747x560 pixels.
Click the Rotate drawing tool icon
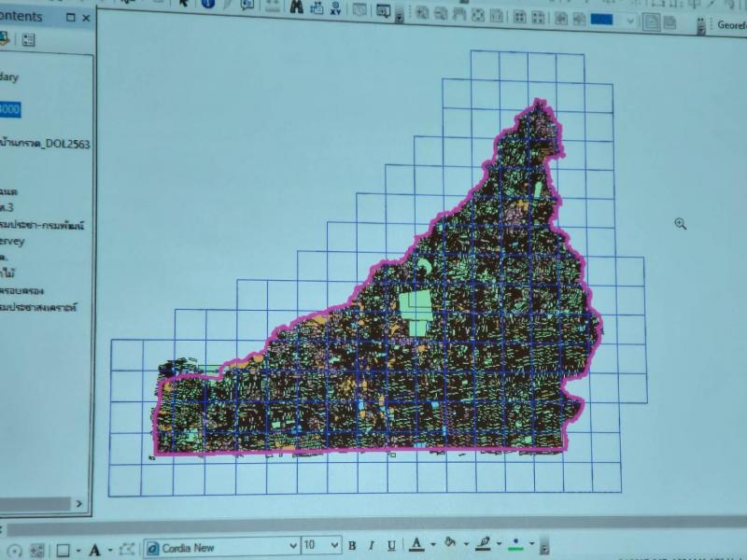(15, 551)
